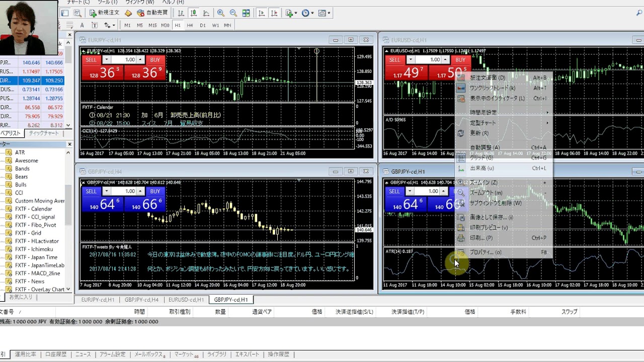Click the zoom out magnifier toolbar icon
Image resolution: width=644 pixels, height=362 pixels.
coord(233,13)
